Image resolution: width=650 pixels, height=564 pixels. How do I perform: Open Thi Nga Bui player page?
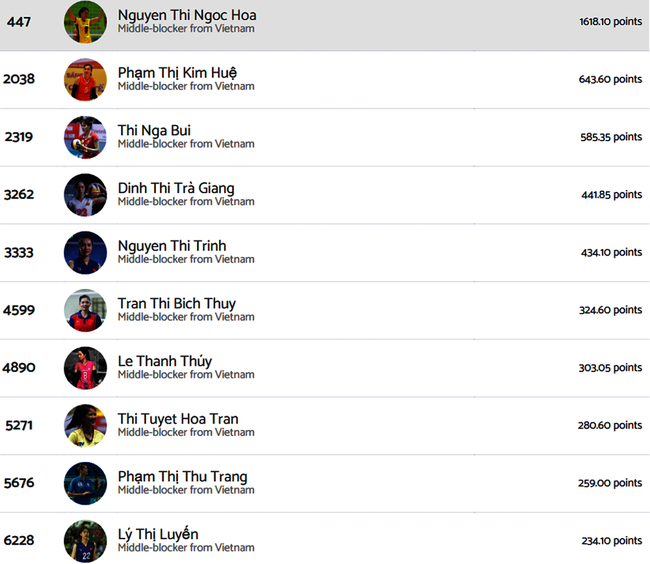(154, 130)
